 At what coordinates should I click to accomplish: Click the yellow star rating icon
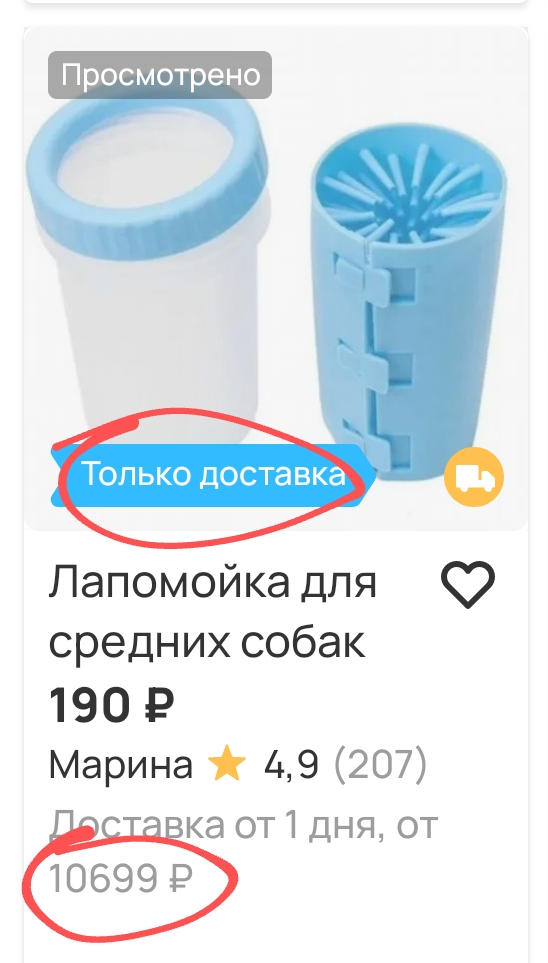(x=227, y=766)
